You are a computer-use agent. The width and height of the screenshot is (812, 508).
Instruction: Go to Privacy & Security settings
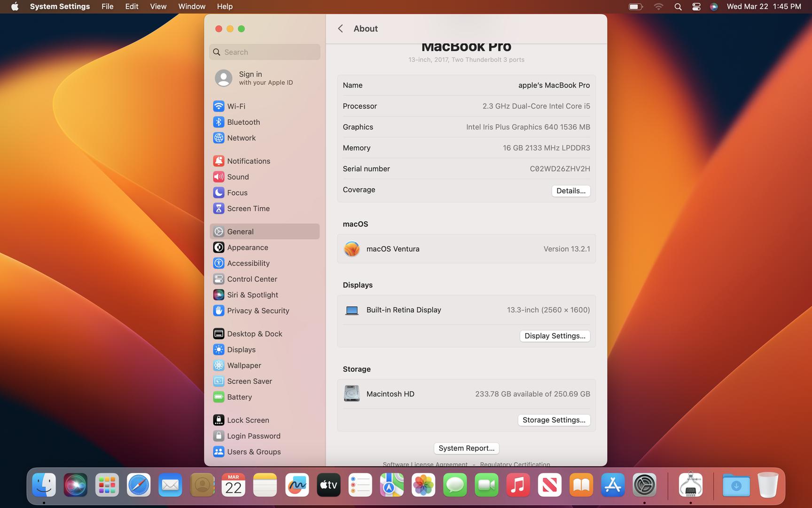click(x=258, y=311)
